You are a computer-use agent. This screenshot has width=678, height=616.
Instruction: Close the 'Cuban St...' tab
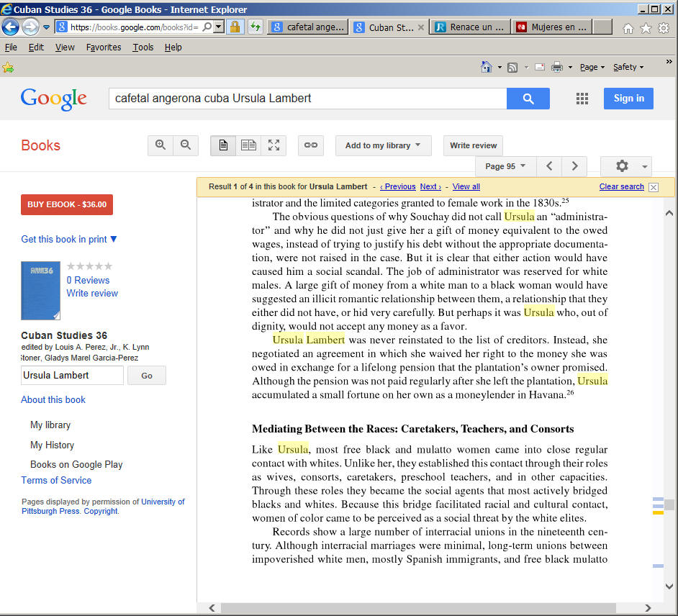(x=421, y=27)
